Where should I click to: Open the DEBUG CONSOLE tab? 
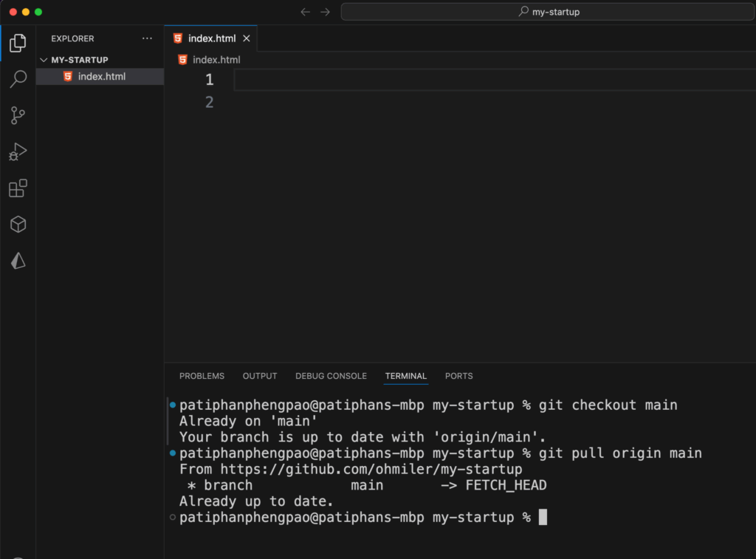(x=331, y=376)
